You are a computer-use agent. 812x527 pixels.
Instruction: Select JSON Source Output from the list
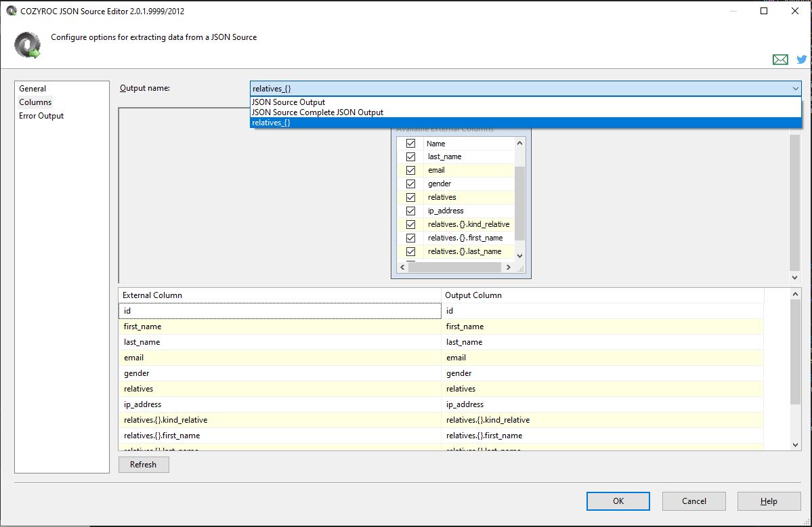click(526, 102)
